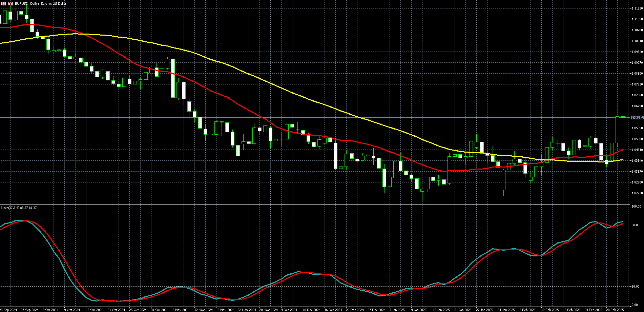Click the floppy-disk icon beside chart title
The image size is (644, 312).
(x=11, y=3)
